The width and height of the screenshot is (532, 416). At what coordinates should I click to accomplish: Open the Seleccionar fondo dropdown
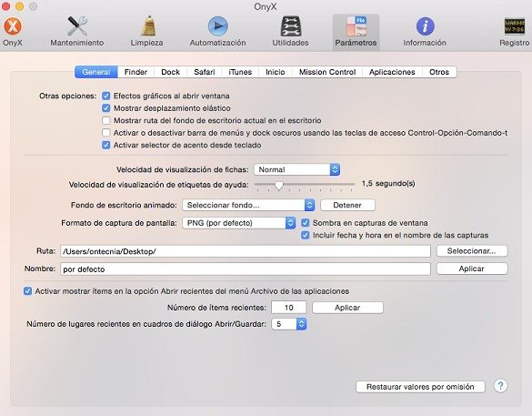click(248, 205)
